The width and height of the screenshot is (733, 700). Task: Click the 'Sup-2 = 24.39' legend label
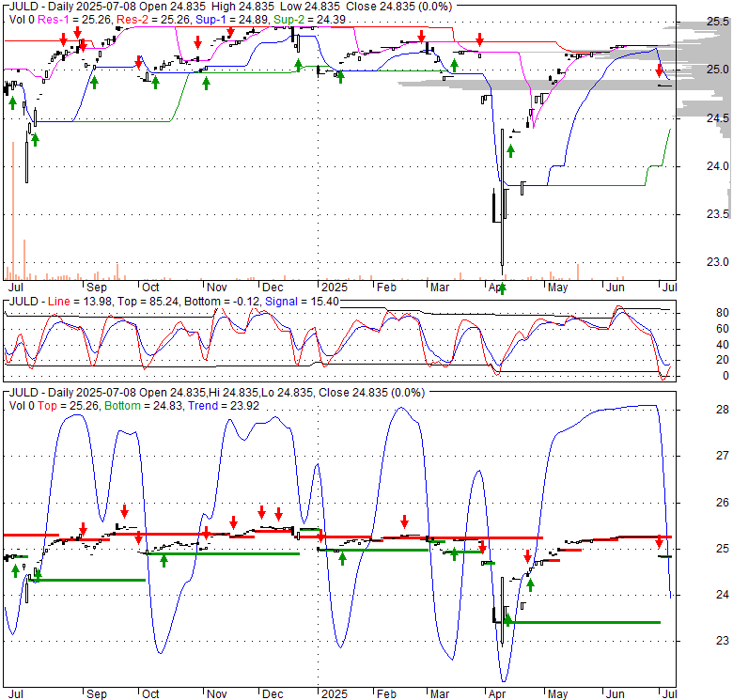click(x=309, y=20)
